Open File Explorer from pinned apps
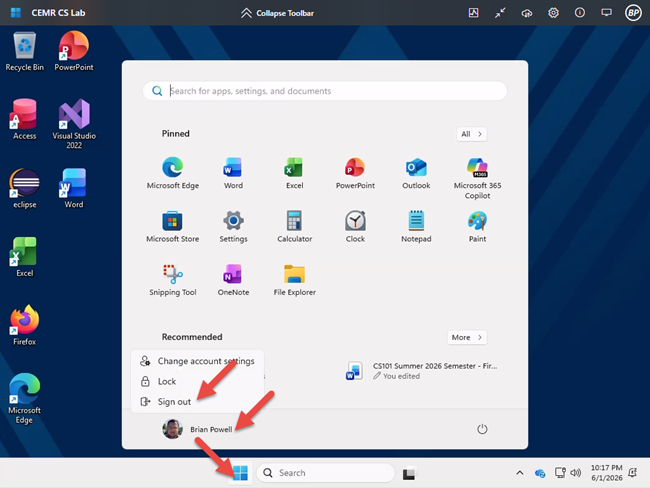 [294, 280]
